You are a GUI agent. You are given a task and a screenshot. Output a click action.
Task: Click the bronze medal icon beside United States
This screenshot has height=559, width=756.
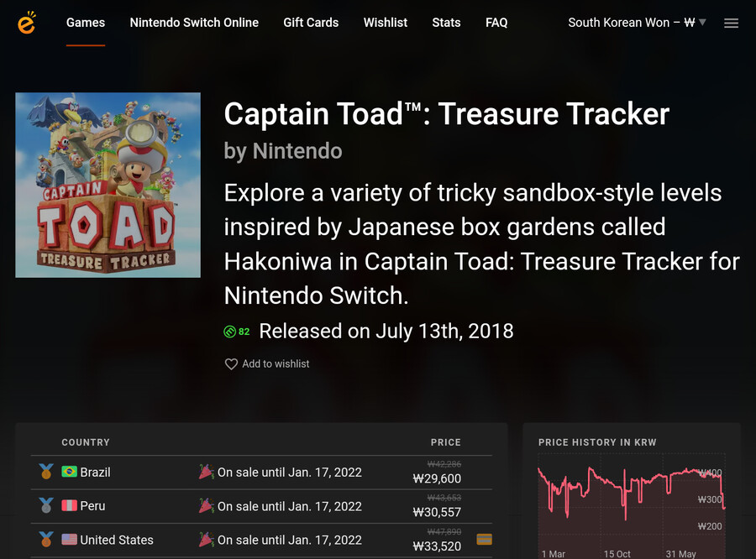pos(46,539)
